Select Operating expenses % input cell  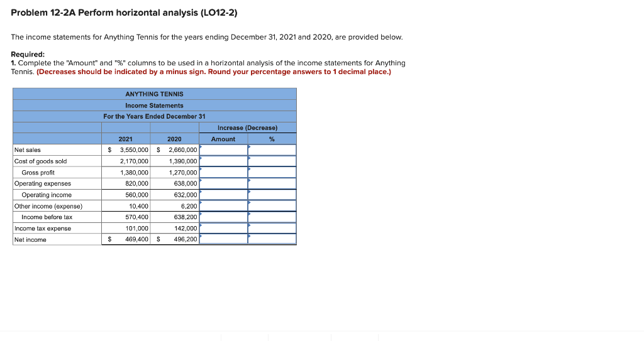click(x=272, y=183)
